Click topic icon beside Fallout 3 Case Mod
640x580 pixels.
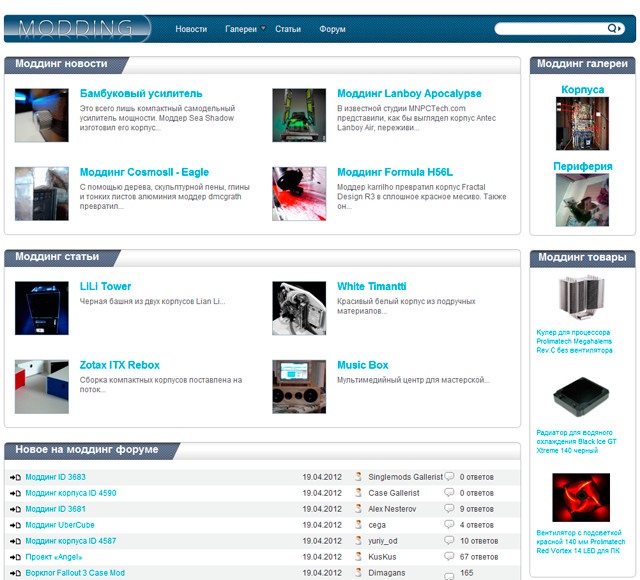[x=16, y=573]
